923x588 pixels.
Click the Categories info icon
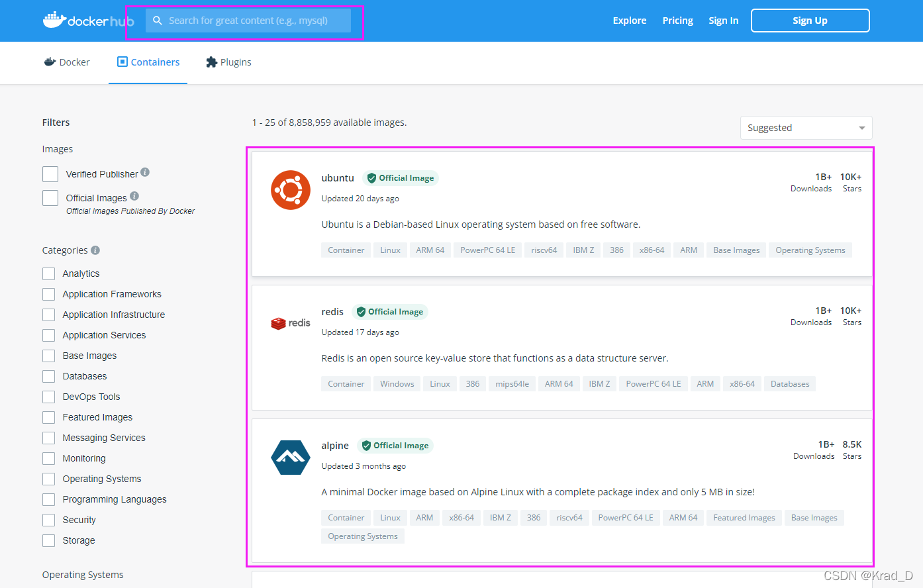[95, 250]
